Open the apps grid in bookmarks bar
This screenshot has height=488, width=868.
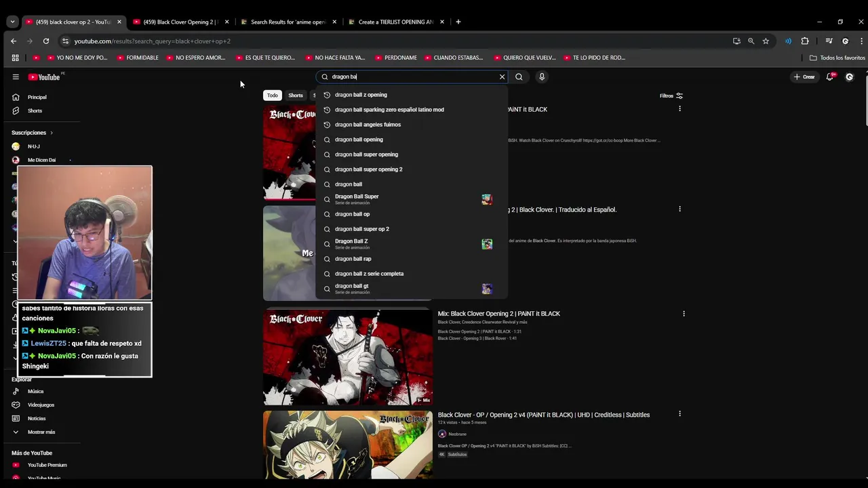click(15, 58)
